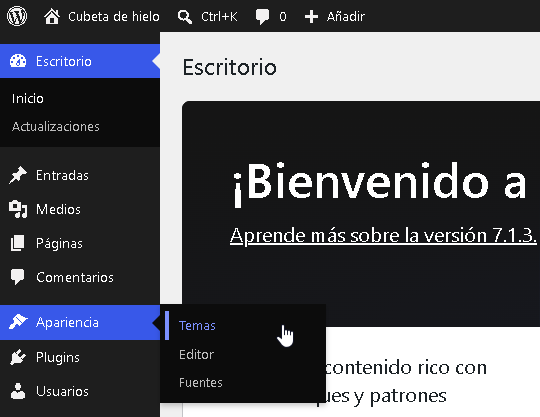Choose Temas in the Apariencia flyout

tap(197, 325)
